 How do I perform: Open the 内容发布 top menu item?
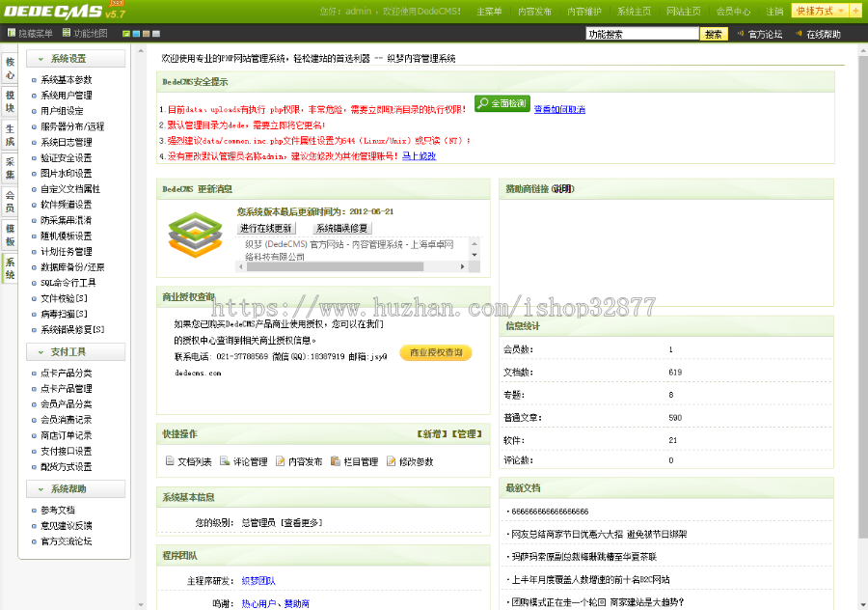tap(534, 11)
